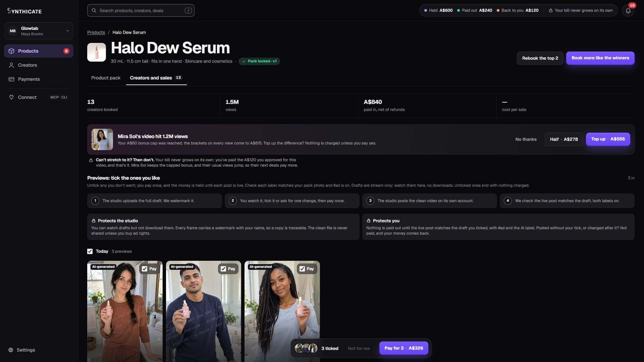Click the Creators person icon

(x=11, y=65)
